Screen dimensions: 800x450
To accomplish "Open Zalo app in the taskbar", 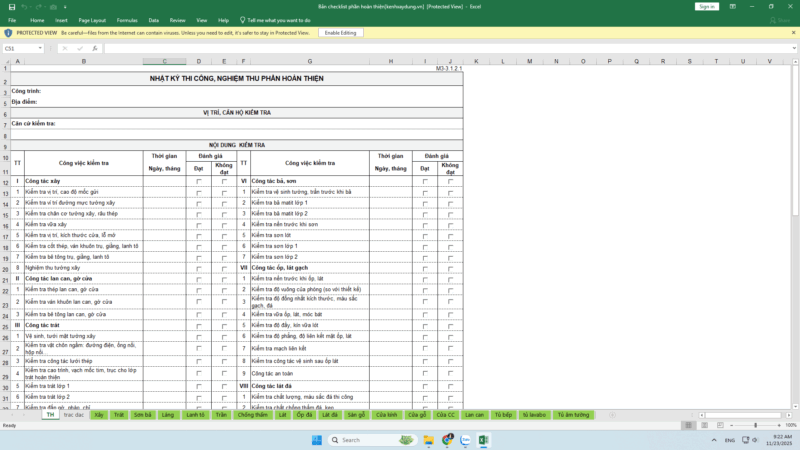I will point(465,440).
